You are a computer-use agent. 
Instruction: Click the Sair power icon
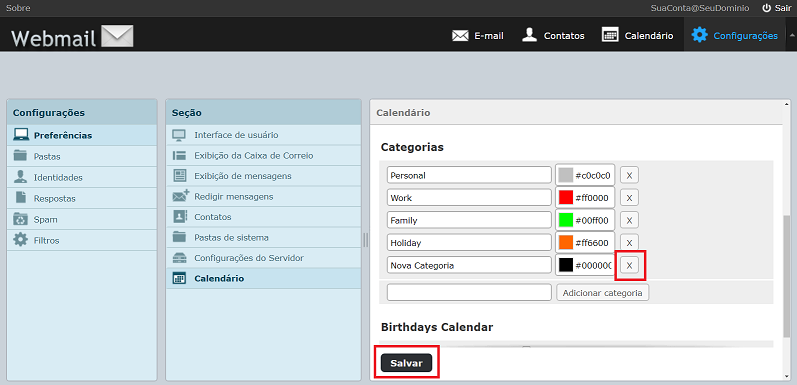[x=767, y=8]
